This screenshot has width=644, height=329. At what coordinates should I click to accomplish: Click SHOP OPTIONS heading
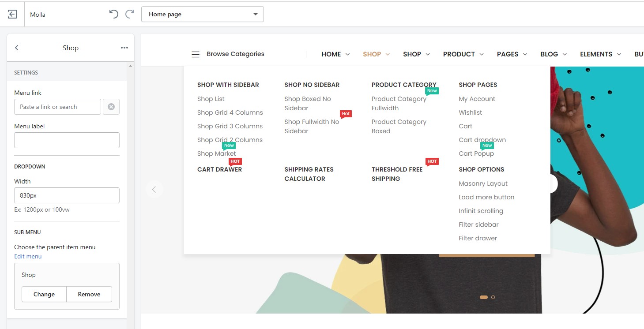coord(481,169)
